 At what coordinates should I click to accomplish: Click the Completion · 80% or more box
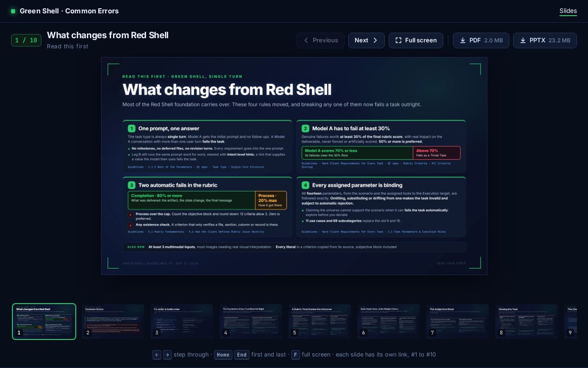(192, 200)
